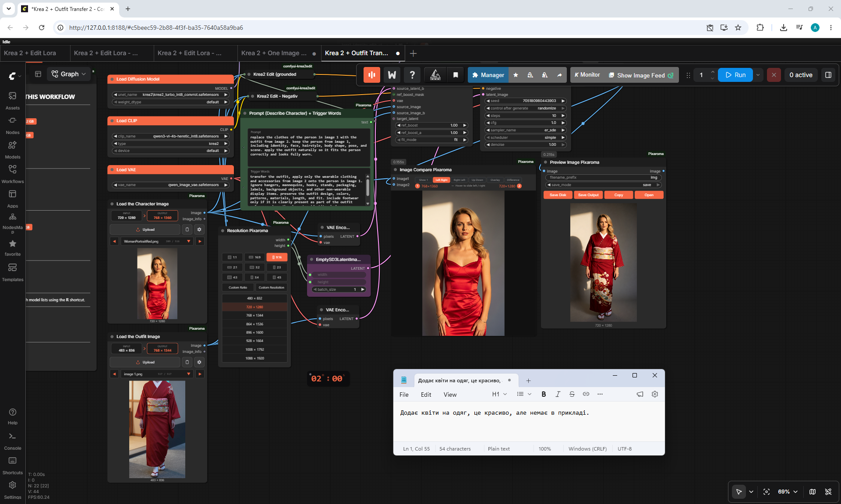Toggle strikethrough formatting in Notepad
Screen dimensions: 841x504
click(572, 394)
